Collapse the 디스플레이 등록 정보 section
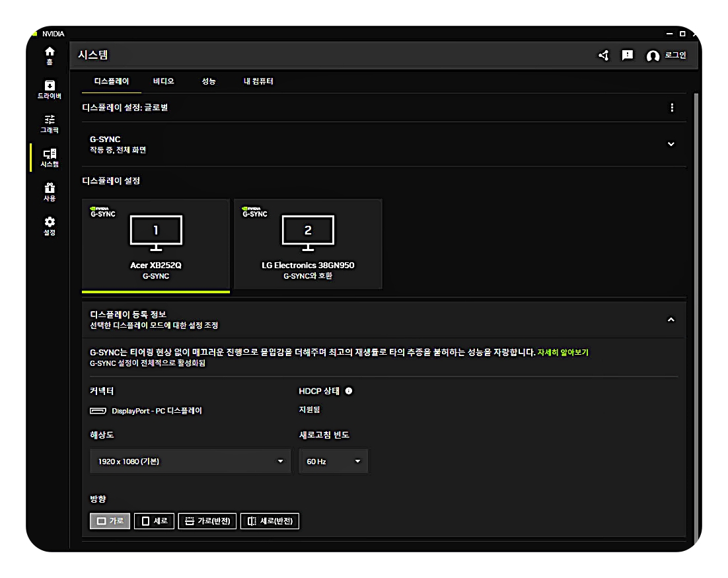The image size is (728, 578). point(671,320)
